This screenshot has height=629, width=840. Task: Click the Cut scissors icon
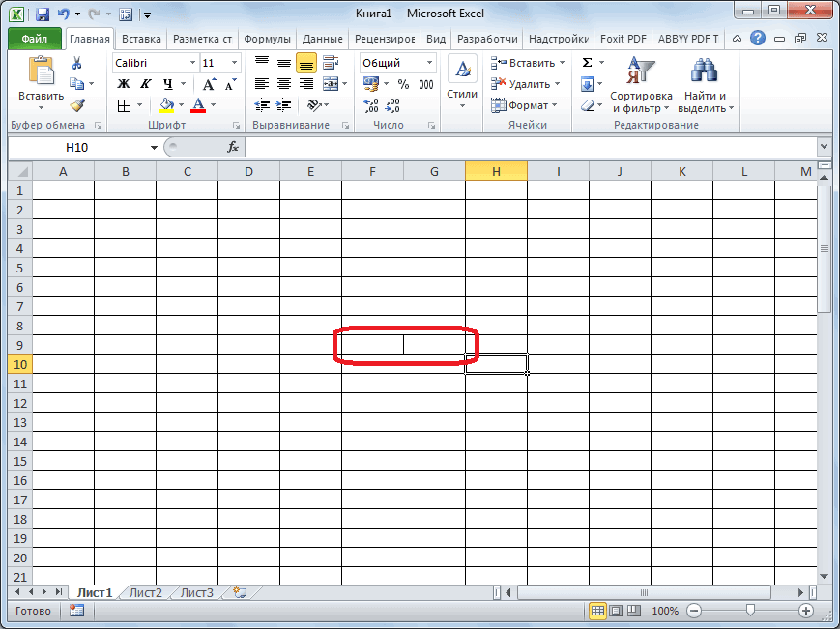coord(77,63)
